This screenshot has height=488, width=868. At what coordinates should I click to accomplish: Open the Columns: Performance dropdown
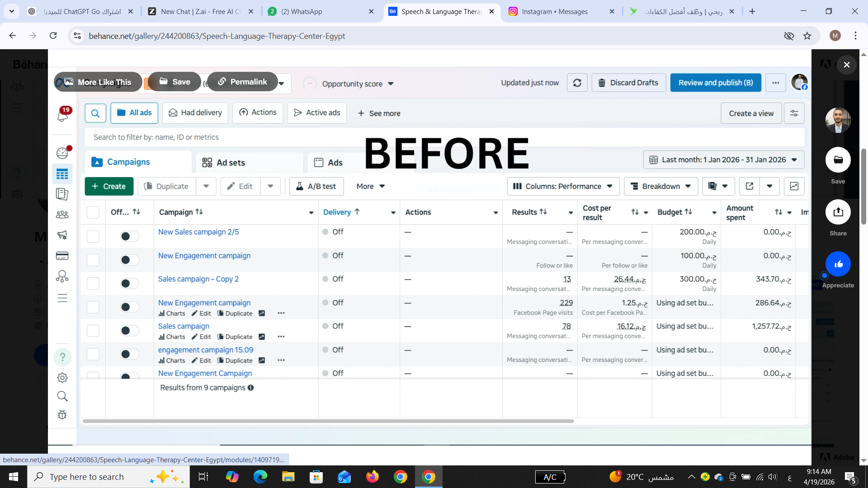(x=563, y=186)
